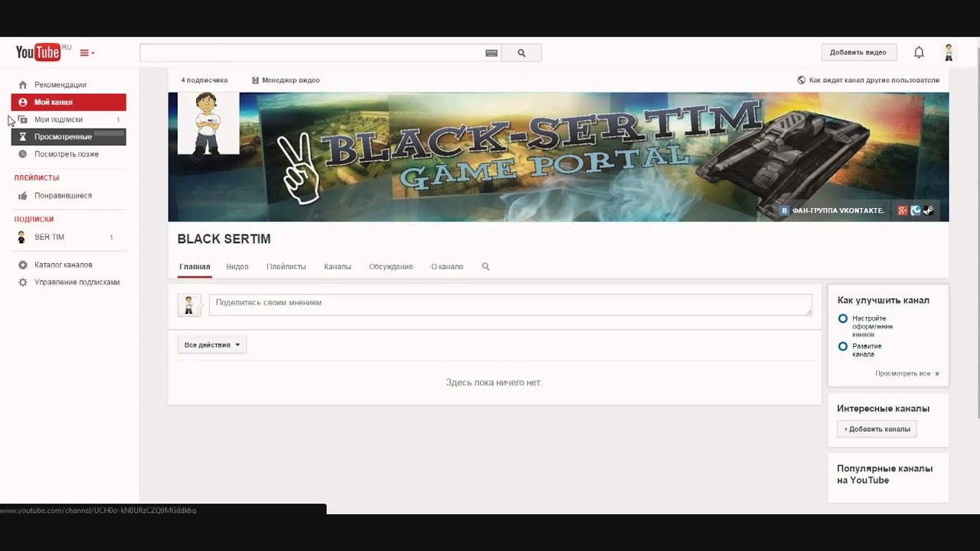Viewport: 980px width, 551px height.
Task: Open the guide menu next to the logo
Action: point(87,53)
